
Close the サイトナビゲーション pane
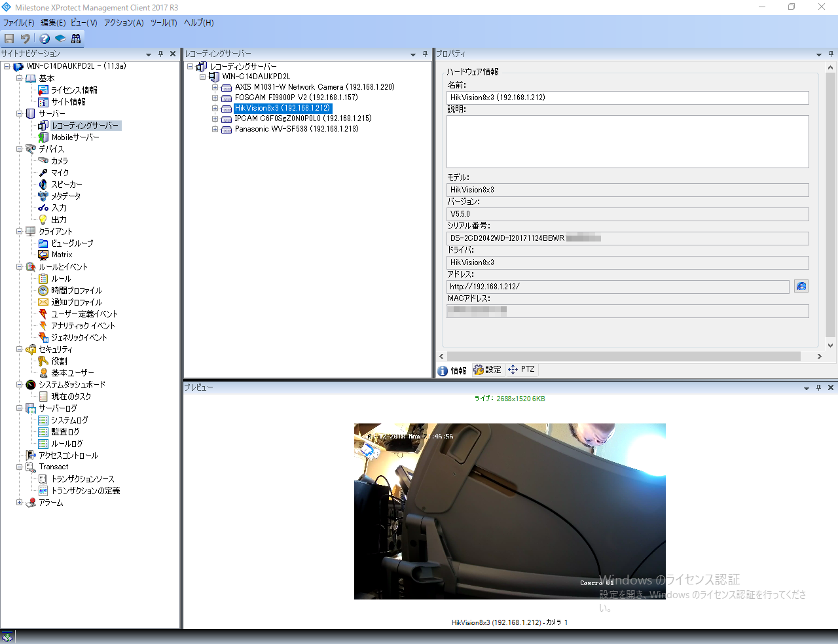173,54
